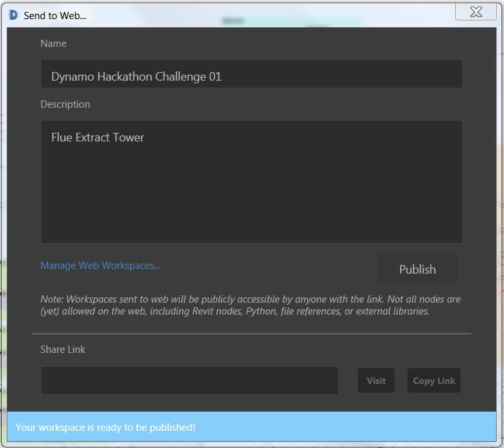Click the Dynamo logo icon in title bar

13,15
